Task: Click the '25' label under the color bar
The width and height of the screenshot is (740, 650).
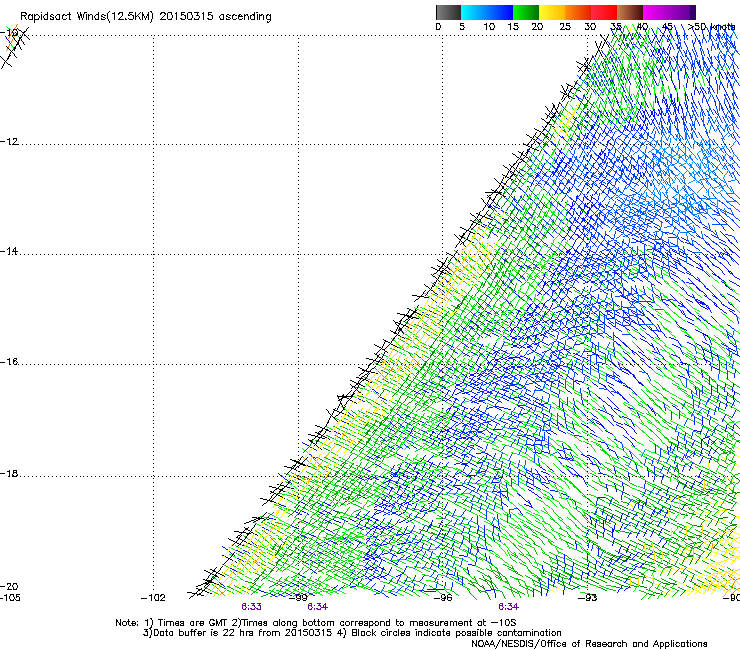Action: click(565, 27)
